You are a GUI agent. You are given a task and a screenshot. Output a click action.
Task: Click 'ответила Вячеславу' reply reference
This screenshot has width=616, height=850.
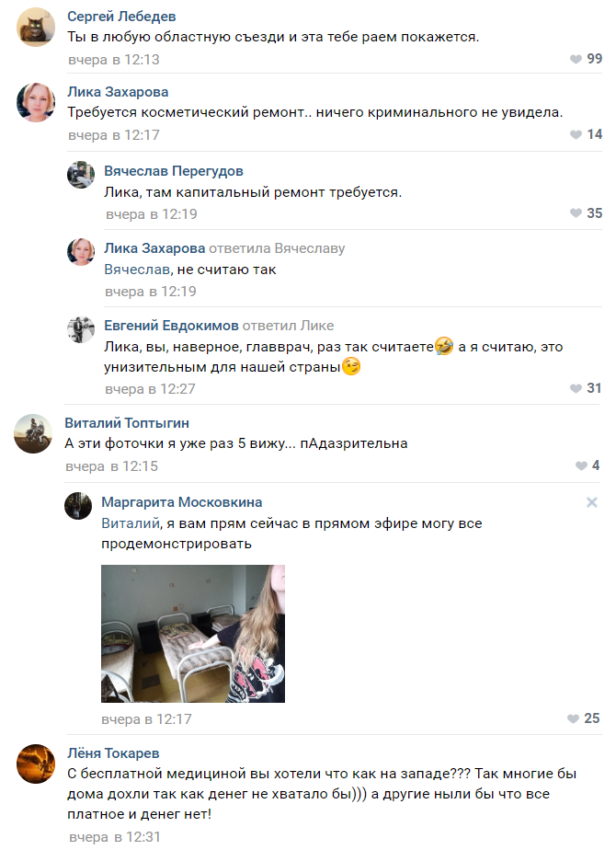click(277, 248)
